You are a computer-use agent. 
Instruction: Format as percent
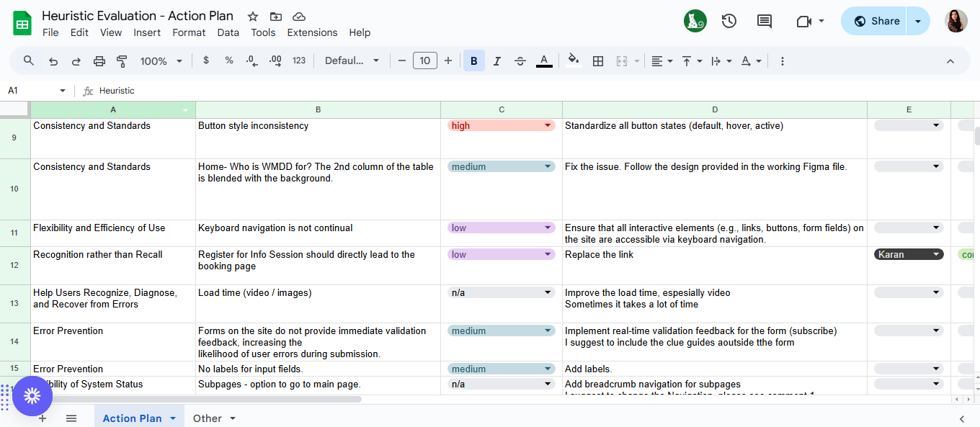pyautogui.click(x=229, y=60)
